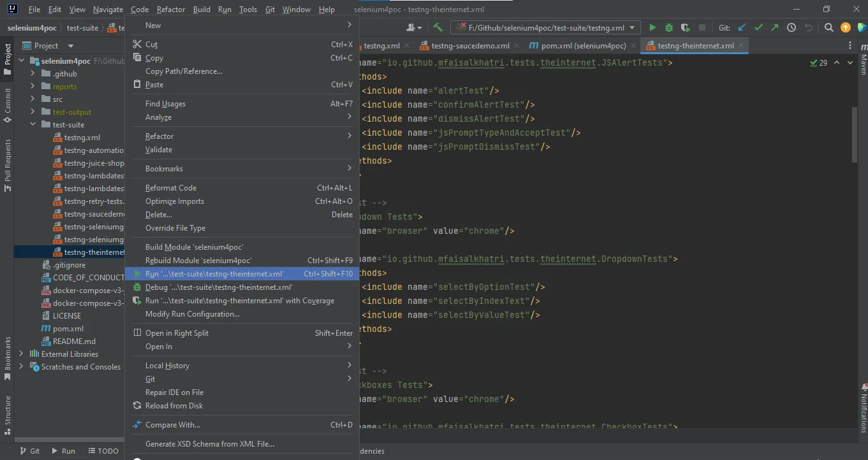Choose Debug testng-theinternet.xml from context menu

(242, 287)
